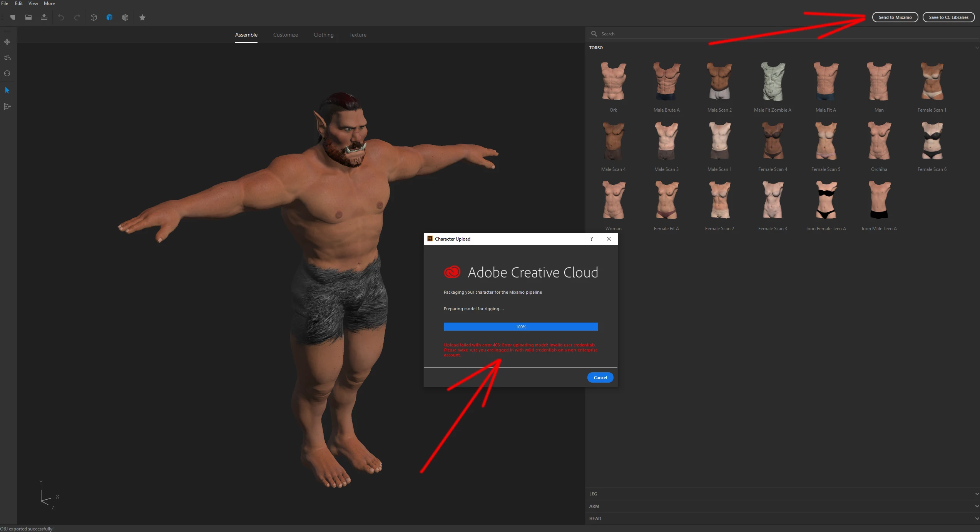The image size is (980, 532).
Task: Click the favorites star icon
Action: click(x=142, y=17)
